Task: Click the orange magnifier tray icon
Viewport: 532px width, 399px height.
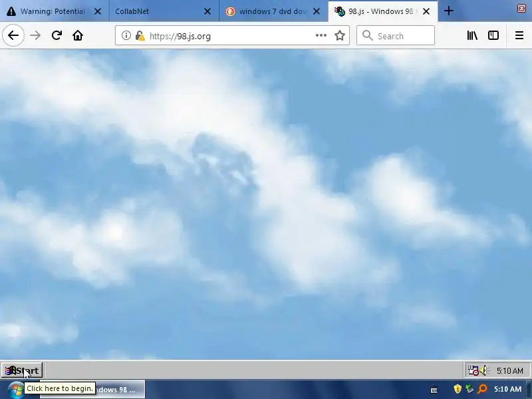Action: (x=482, y=389)
